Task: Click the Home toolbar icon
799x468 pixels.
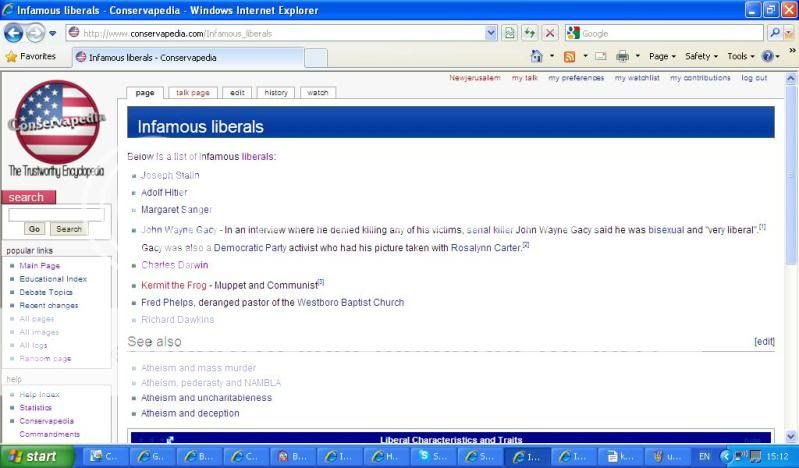Action: 537,56
